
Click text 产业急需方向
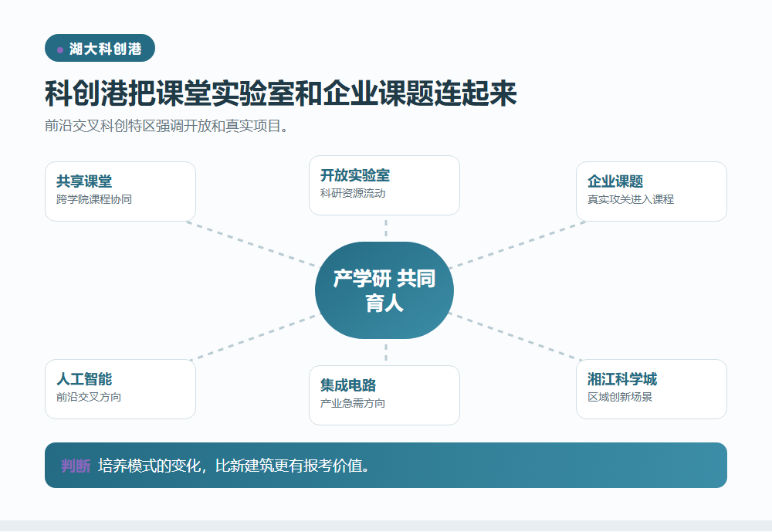[x=353, y=403]
